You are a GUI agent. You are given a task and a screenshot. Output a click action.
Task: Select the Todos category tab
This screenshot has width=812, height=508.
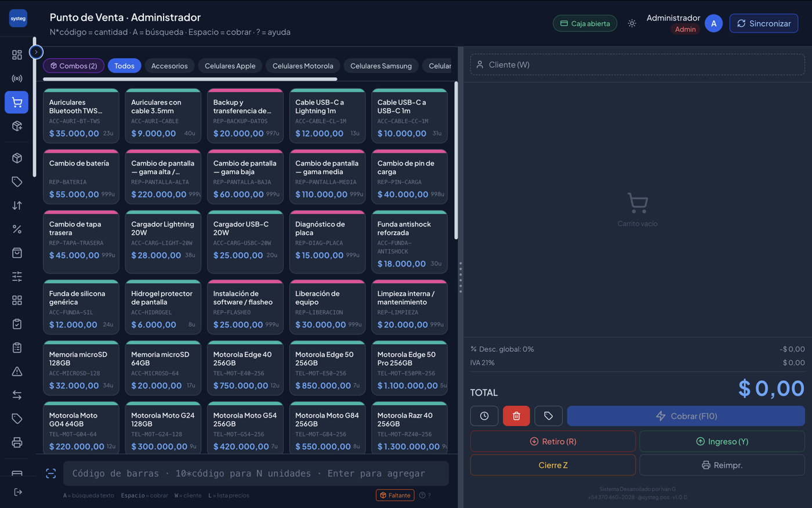tap(124, 66)
